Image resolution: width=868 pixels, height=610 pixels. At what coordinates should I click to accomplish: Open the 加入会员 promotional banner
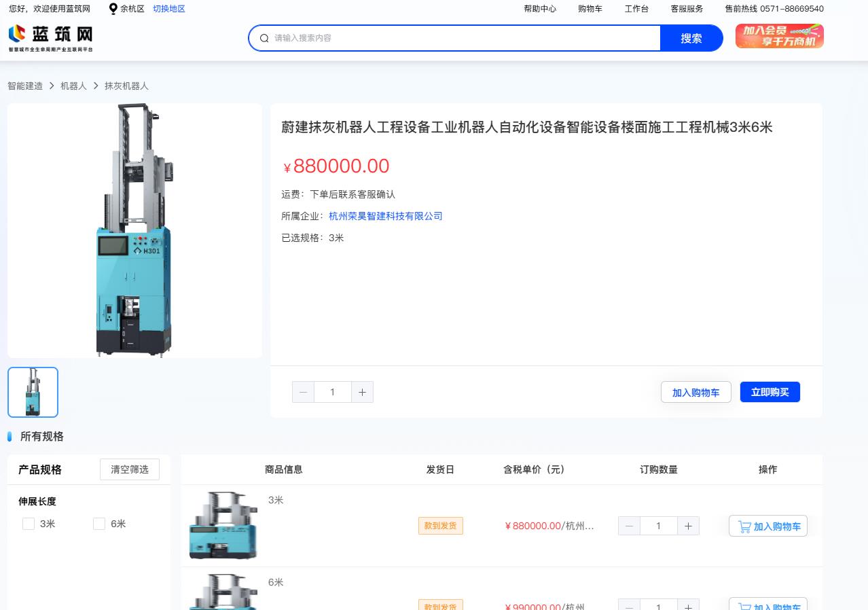tap(779, 36)
